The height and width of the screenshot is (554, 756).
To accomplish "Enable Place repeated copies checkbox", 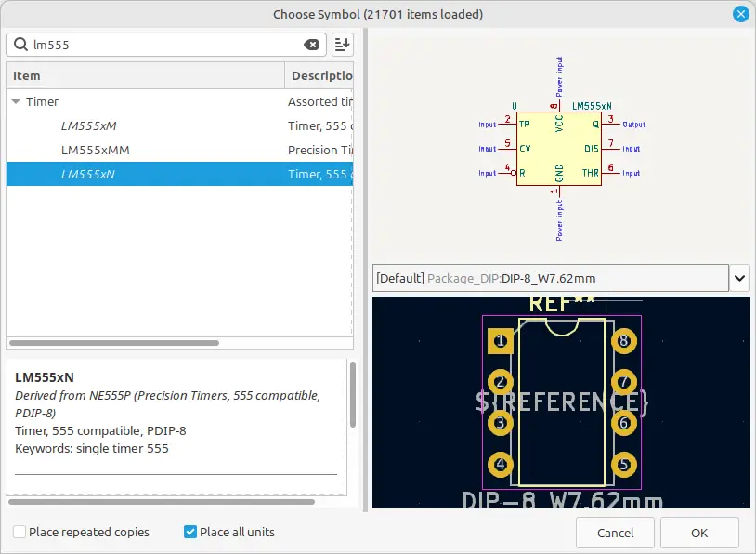I will pyautogui.click(x=20, y=532).
